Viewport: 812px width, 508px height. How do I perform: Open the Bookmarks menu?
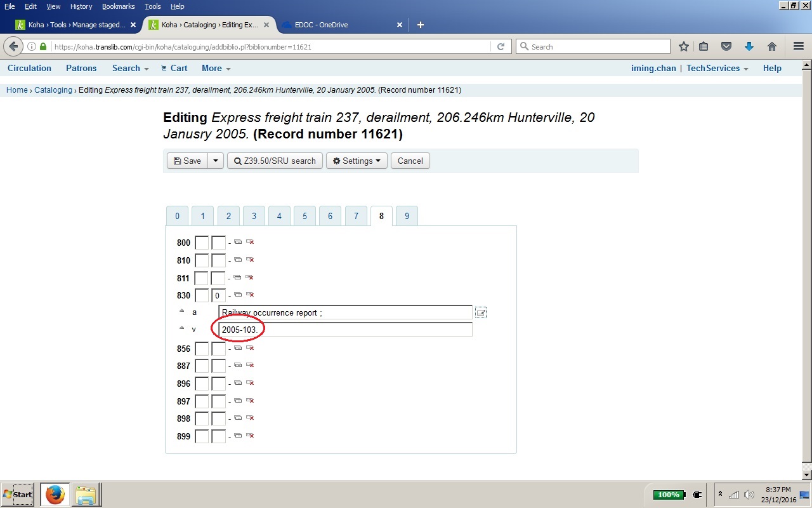(x=118, y=6)
